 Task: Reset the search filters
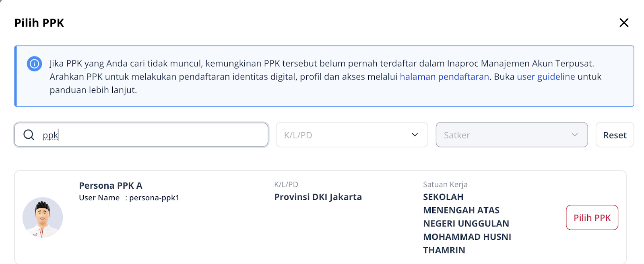[x=615, y=135]
